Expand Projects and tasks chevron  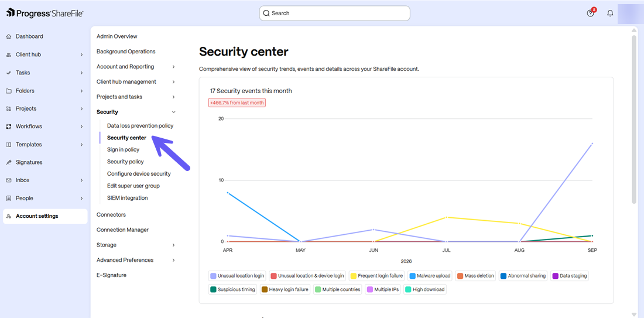coord(174,97)
